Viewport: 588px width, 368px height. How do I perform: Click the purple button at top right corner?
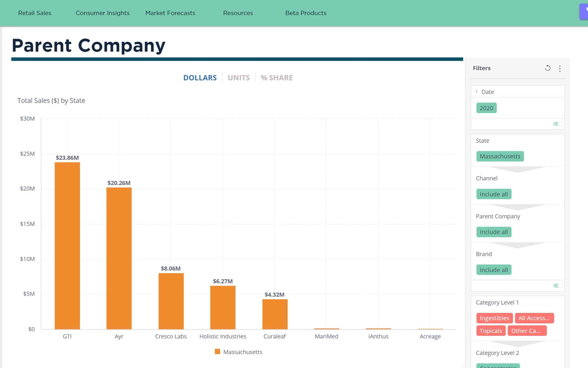584,12
